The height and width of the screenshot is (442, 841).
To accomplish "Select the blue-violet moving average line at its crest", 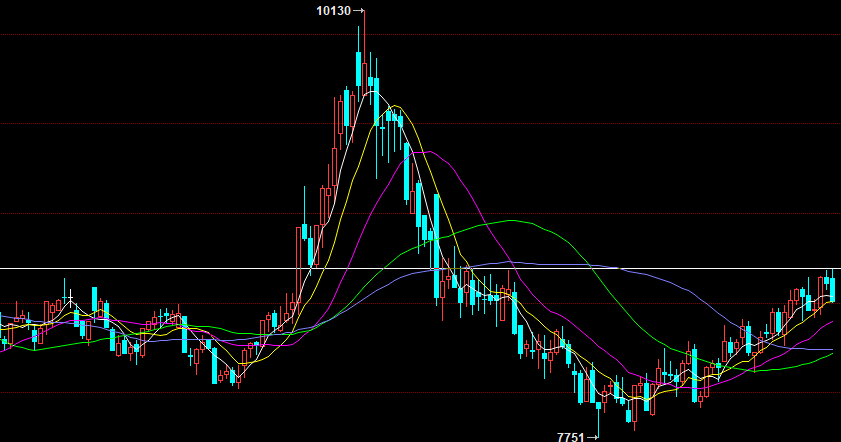I will (x=510, y=262).
